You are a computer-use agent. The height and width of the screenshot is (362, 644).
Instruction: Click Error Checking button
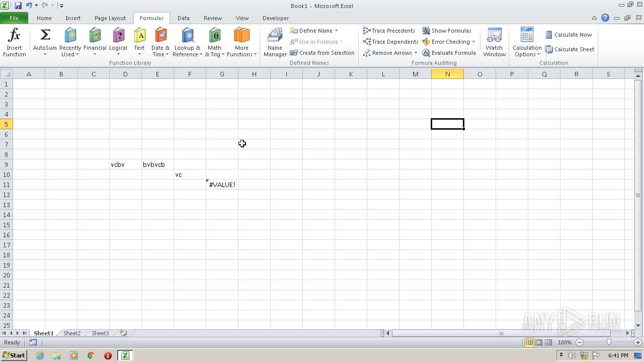click(x=446, y=42)
